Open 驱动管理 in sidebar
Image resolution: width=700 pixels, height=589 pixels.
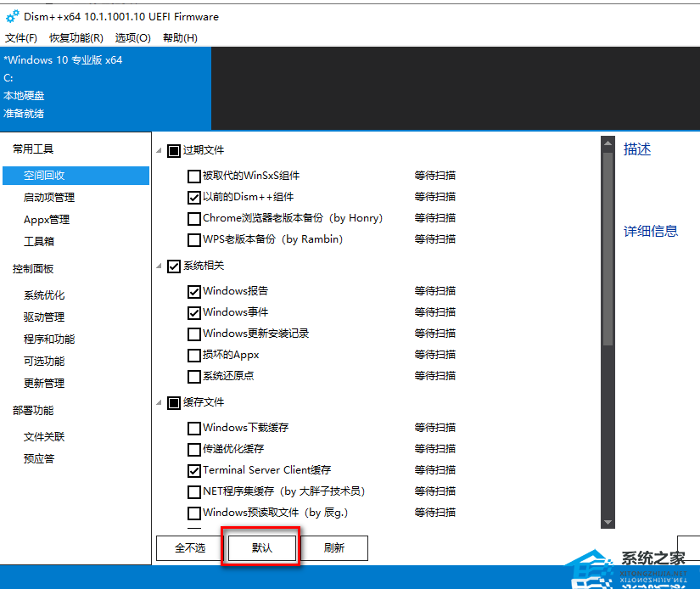coord(44,317)
